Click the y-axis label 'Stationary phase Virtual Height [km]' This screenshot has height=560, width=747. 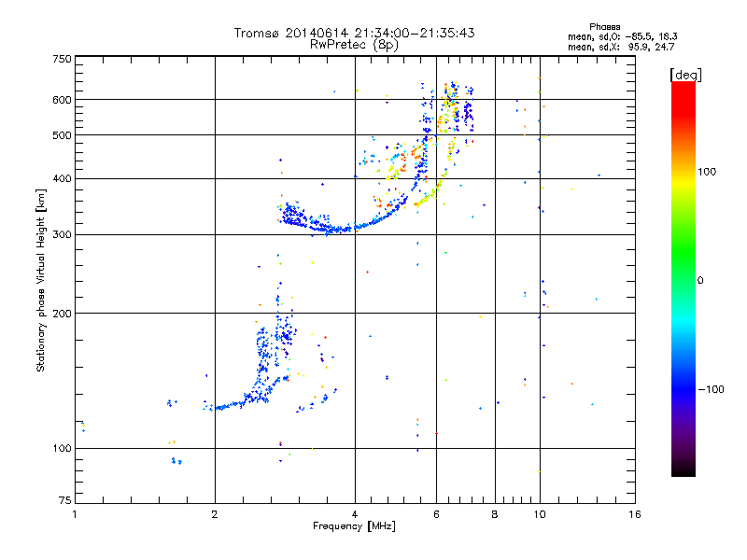[x=40, y=280]
